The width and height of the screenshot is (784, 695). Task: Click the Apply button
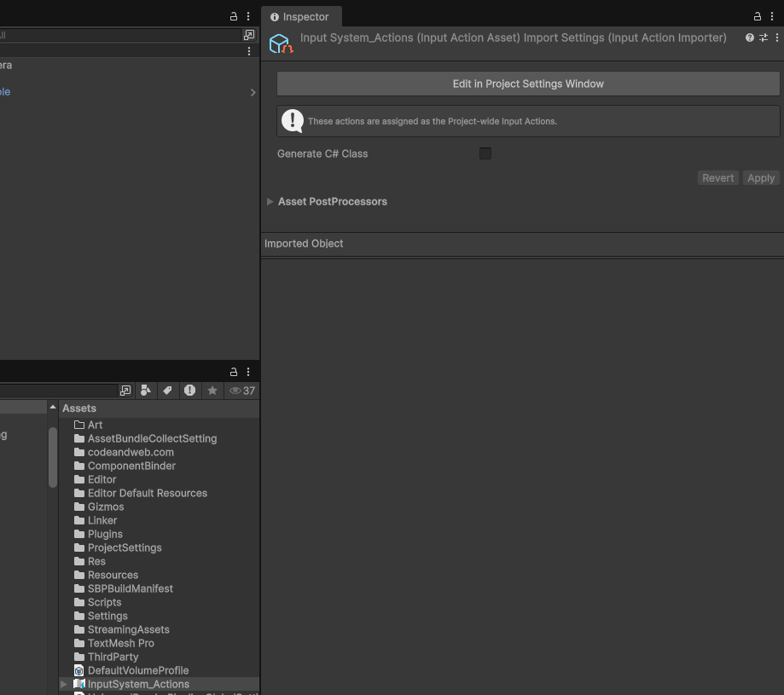760,178
